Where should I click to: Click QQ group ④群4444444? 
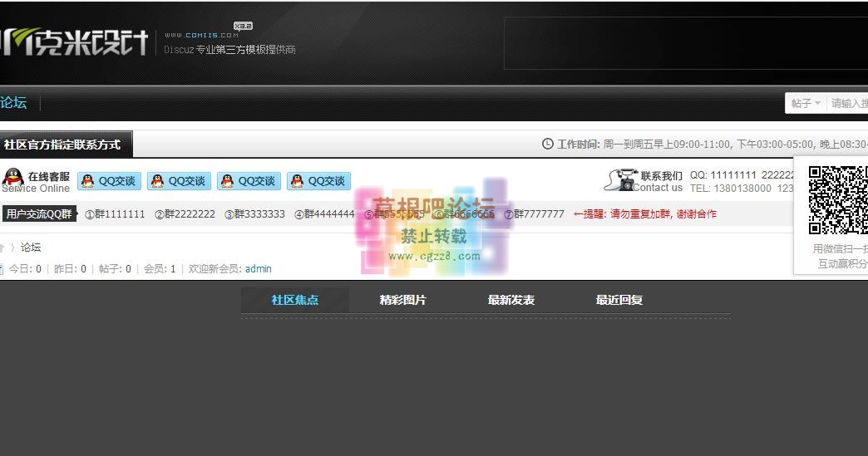pos(324,214)
